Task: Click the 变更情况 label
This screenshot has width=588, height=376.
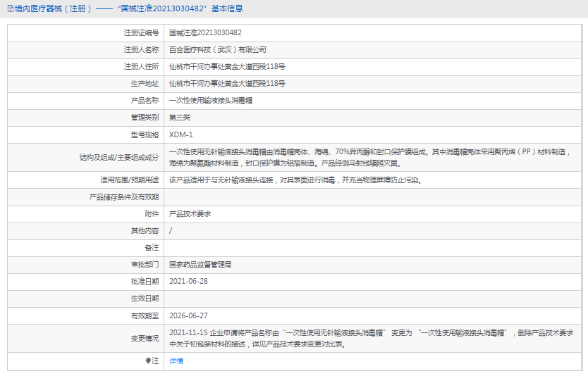Action: click(x=145, y=339)
